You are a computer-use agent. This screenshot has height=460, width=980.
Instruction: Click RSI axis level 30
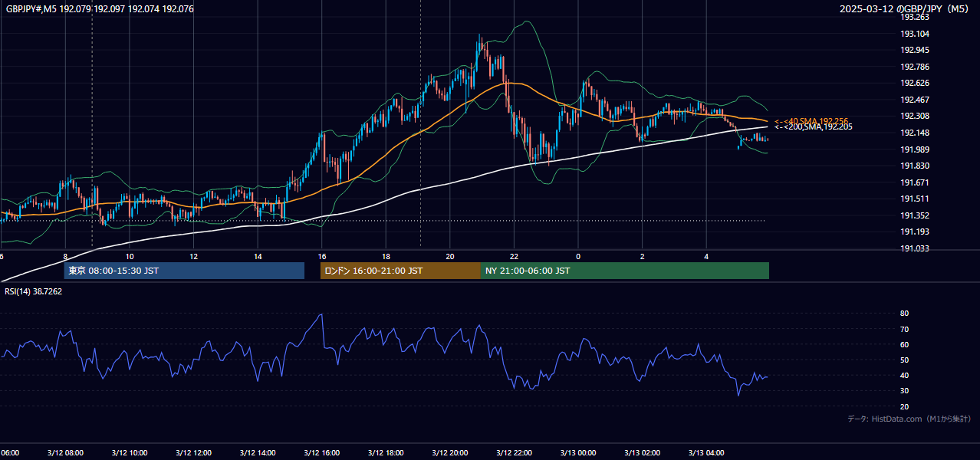(x=904, y=390)
